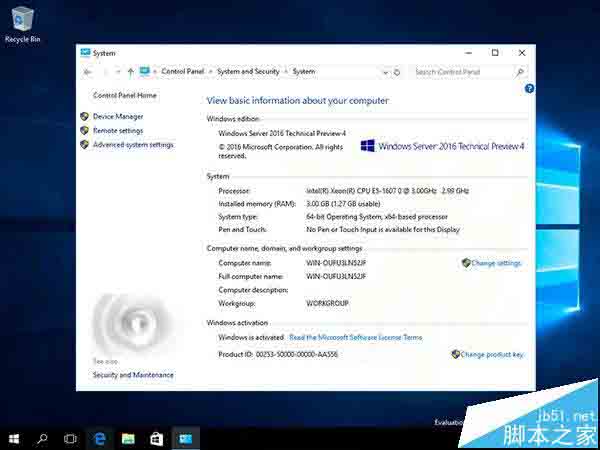Click the computer icon in address bar
The height and width of the screenshot is (450, 600).
point(144,71)
